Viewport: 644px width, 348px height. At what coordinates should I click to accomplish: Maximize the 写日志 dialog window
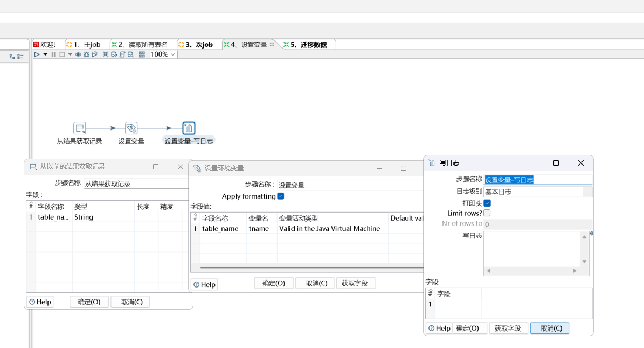556,163
